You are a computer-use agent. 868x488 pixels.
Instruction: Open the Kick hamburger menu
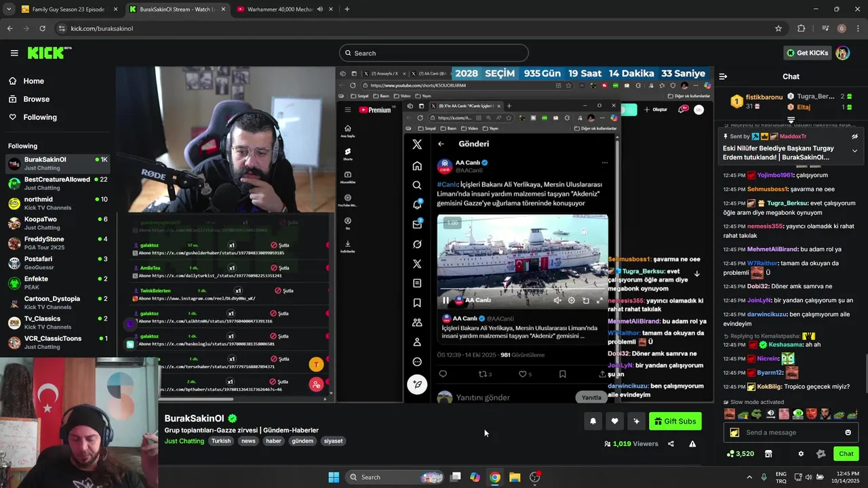[x=14, y=53]
